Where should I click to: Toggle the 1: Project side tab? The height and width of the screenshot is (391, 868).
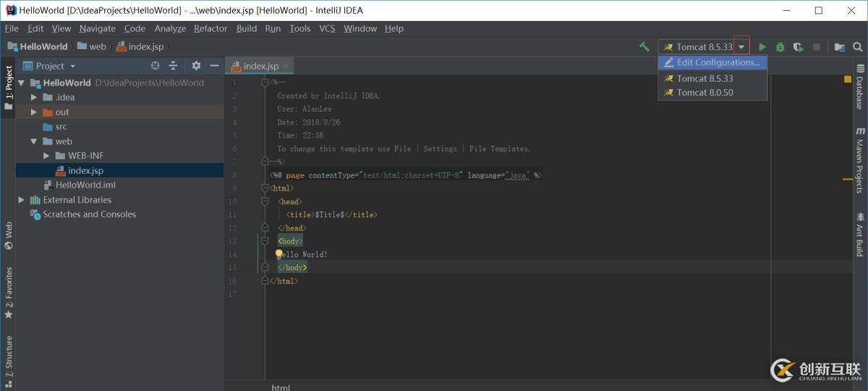click(8, 88)
